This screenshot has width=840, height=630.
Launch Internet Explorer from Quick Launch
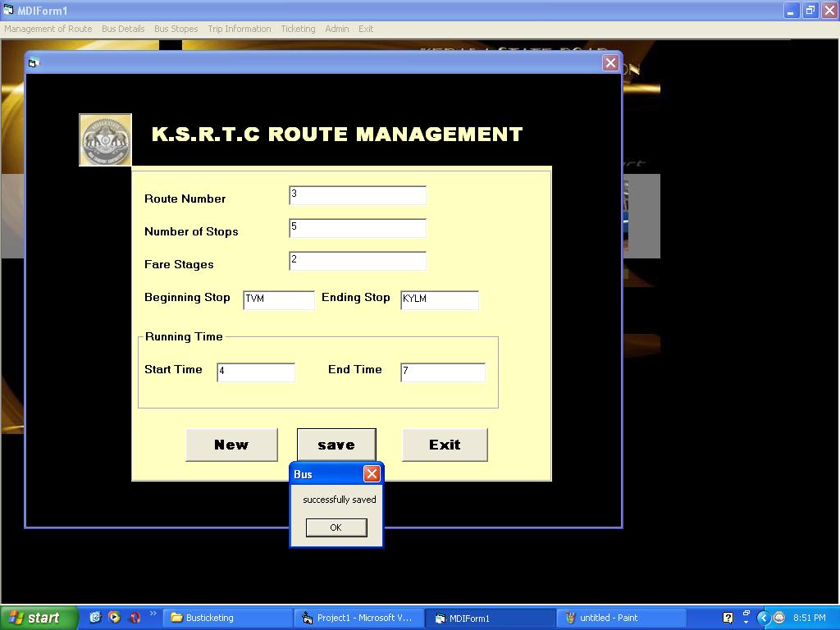(x=95, y=618)
